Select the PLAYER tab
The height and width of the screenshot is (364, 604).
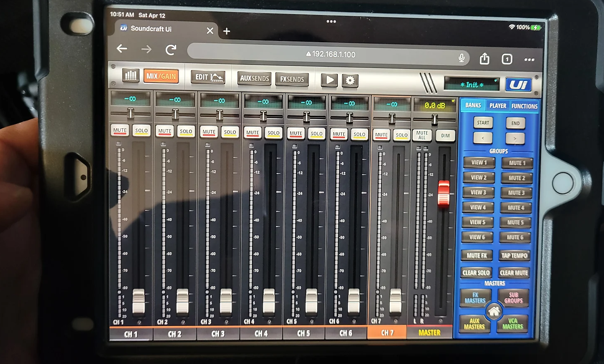(497, 106)
